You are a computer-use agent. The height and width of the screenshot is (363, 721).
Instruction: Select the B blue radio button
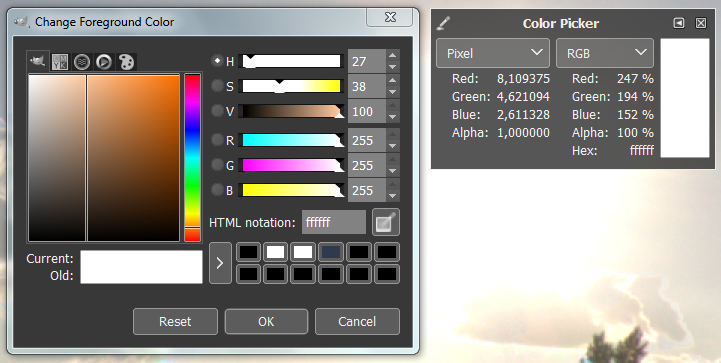click(217, 190)
